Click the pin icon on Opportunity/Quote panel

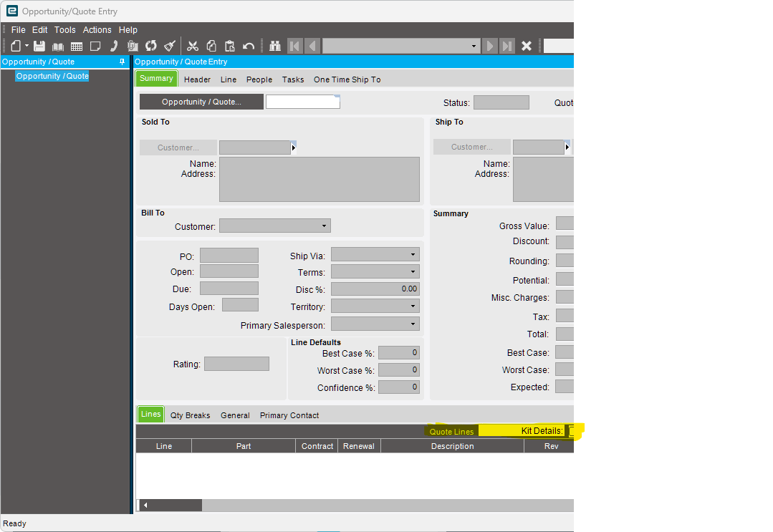click(x=122, y=62)
